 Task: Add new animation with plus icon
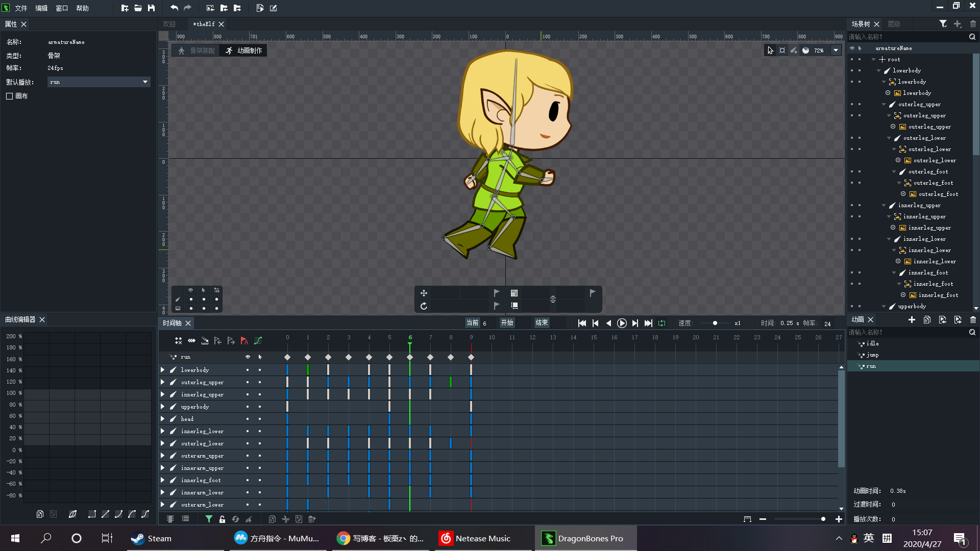click(912, 319)
